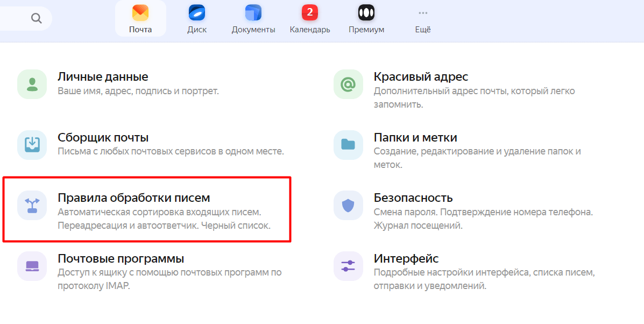Open Интерфейс settings heading
The height and width of the screenshot is (324, 644).
point(406,259)
